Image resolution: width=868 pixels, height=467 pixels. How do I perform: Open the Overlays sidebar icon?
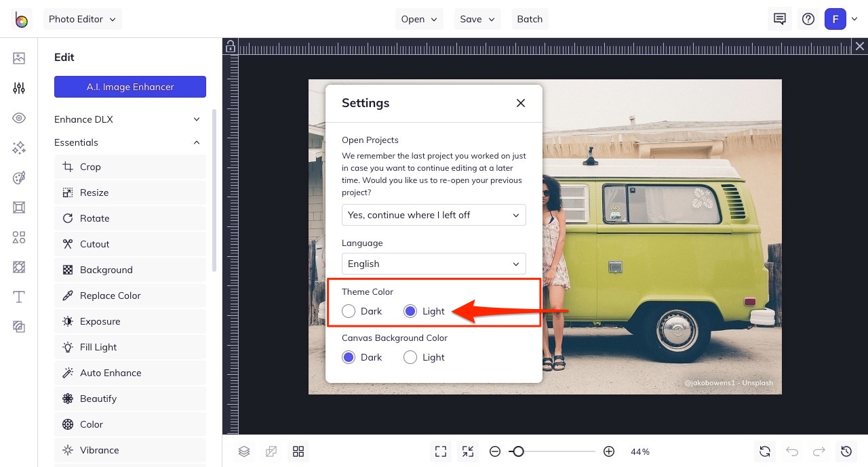point(19,267)
